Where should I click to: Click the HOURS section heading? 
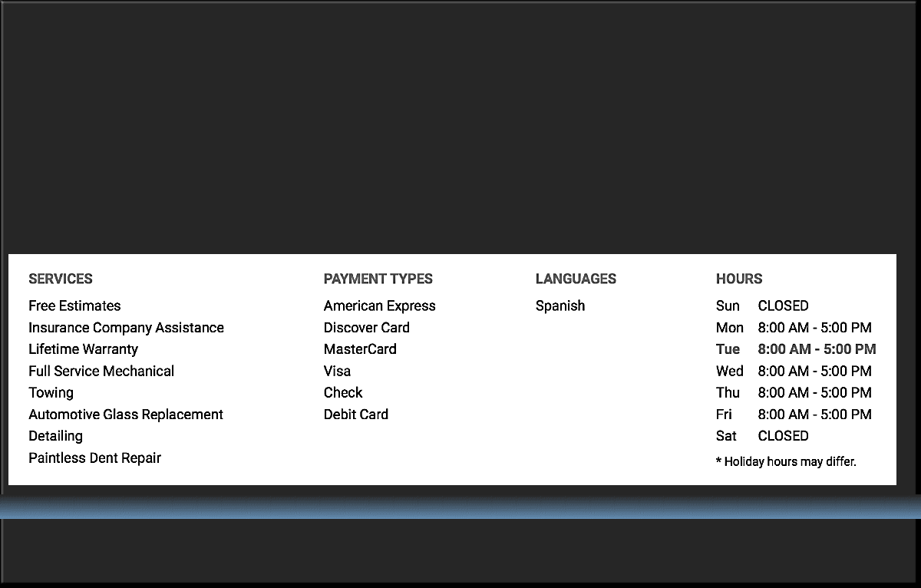pos(738,279)
